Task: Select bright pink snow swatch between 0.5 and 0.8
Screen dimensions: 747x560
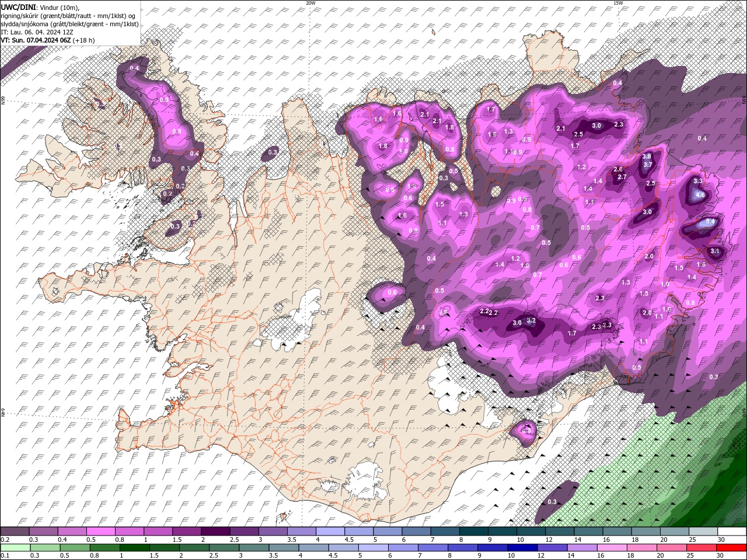Action: pyautogui.click(x=100, y=531)
